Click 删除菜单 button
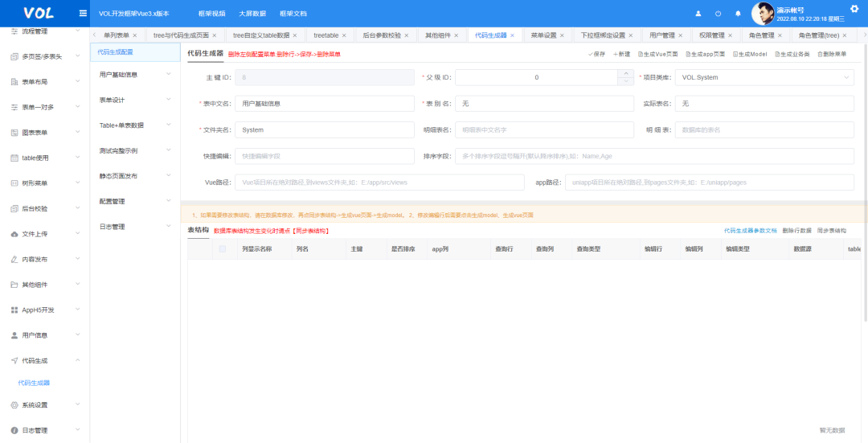Viewport: 868px width, 443px height. click(x=832, y=54)
